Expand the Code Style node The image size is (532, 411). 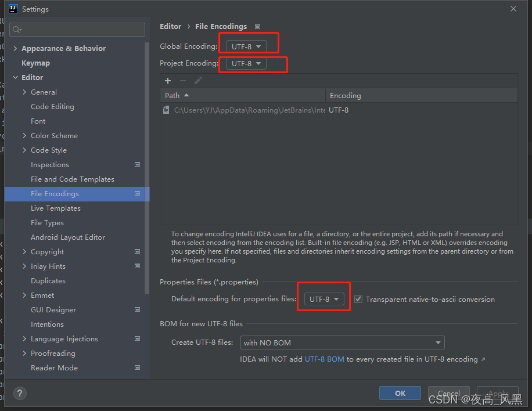pos(24,150)
